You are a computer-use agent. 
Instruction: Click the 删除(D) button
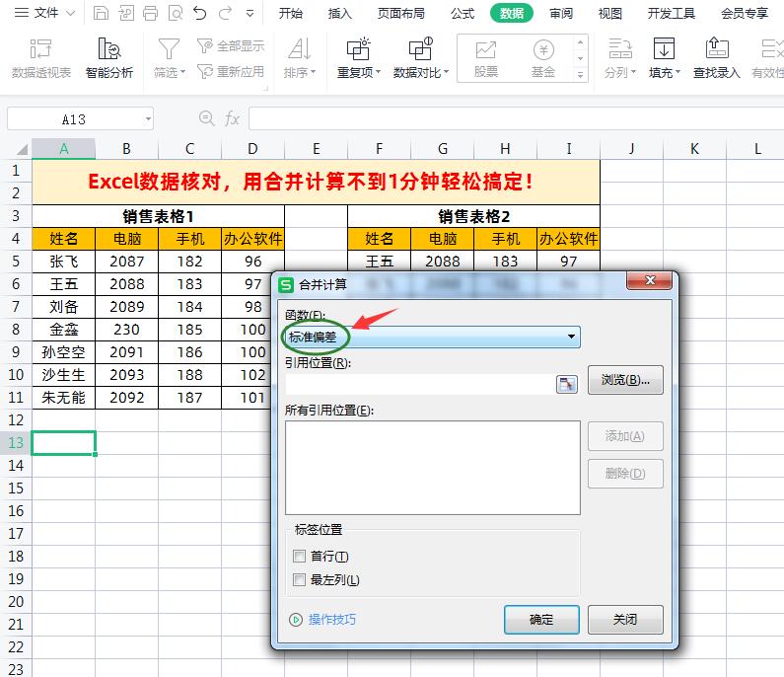(625, 474)
